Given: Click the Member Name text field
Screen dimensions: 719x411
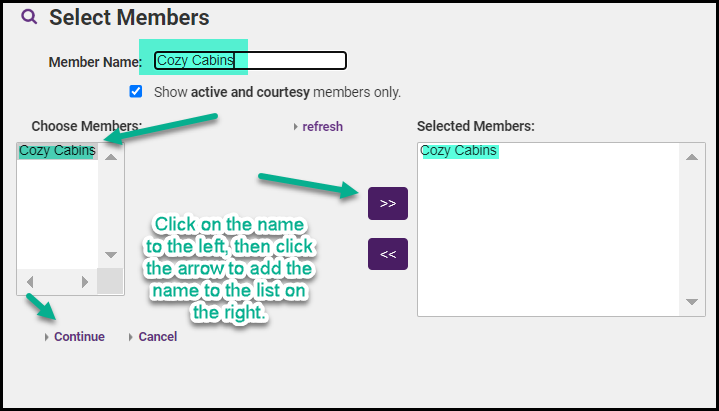Looking at the screenshot, I should [x=250, y=61].
